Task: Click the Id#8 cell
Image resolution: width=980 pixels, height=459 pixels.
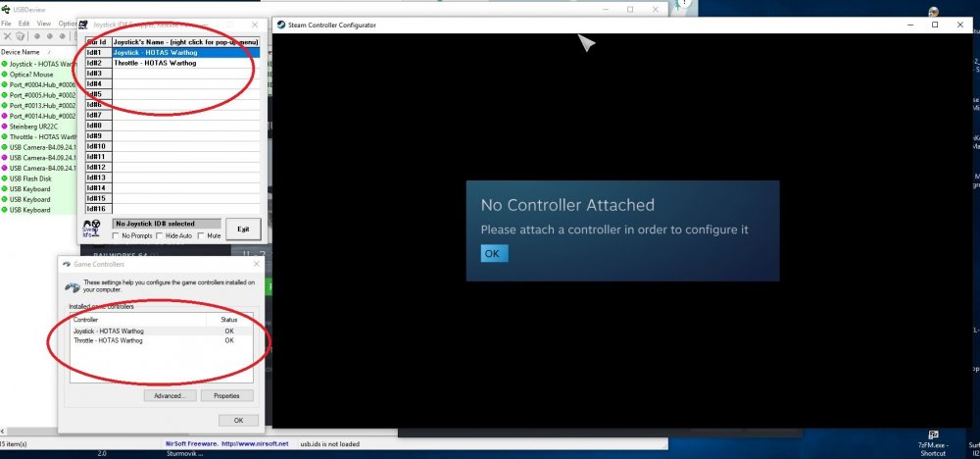Action: (x=98, y=126)
